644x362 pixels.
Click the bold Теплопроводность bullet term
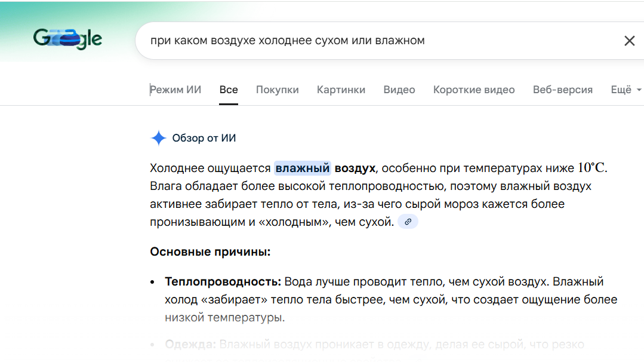point(223,281)
